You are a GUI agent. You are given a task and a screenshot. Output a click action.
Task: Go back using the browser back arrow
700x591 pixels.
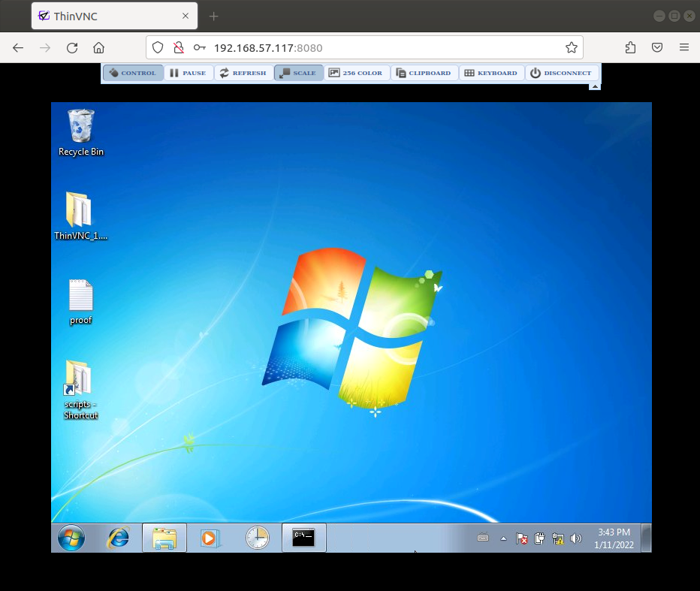(18, 48)
